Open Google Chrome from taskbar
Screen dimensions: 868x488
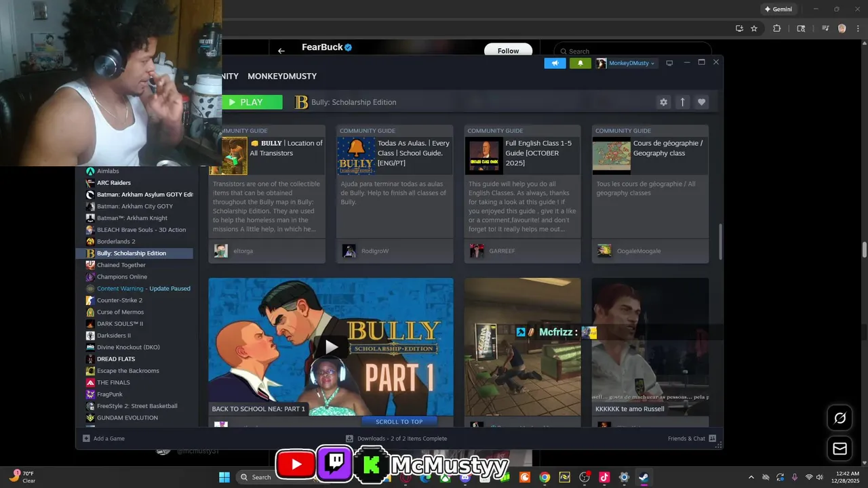click(x=545, y=477)
